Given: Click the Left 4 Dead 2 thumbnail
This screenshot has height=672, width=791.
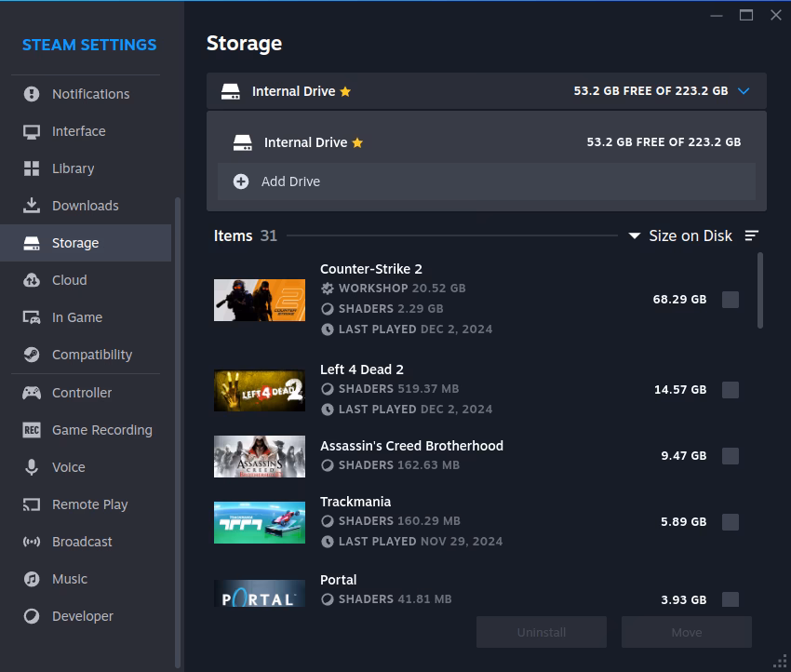Looking at the screenshot, I should (260, 391).
